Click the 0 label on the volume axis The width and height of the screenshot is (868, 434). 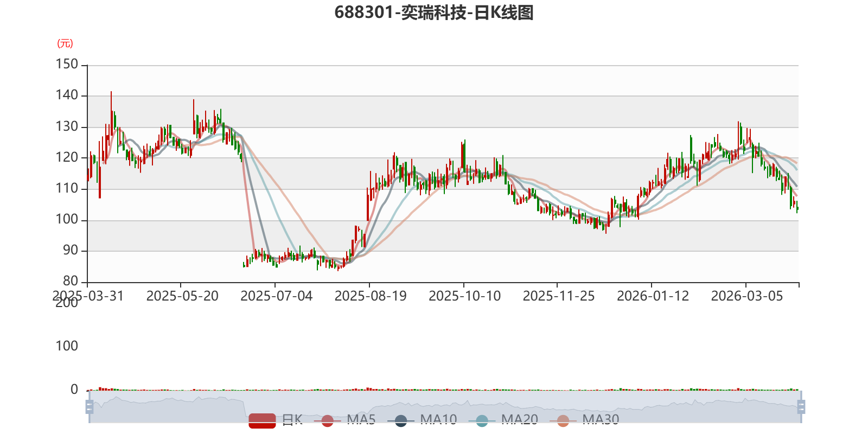pyautogui.click(x=75, y=389)
